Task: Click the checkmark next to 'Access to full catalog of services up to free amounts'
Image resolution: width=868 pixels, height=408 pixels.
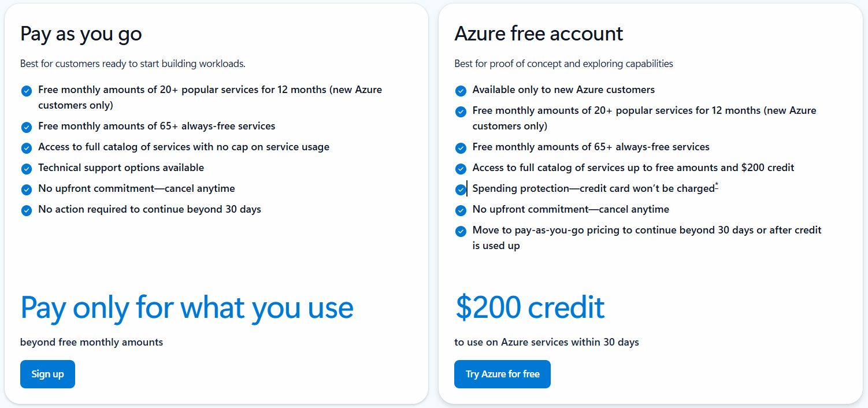Action: click(461, 169)
